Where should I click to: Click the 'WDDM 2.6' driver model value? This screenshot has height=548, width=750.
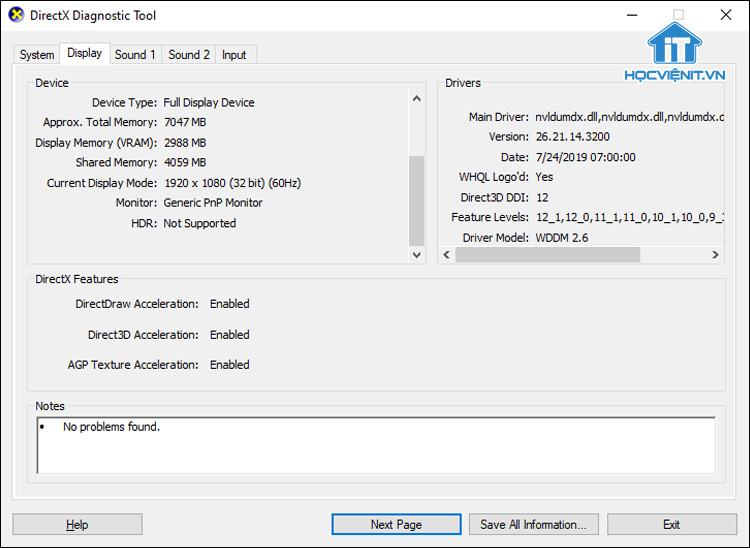(562, 238)
